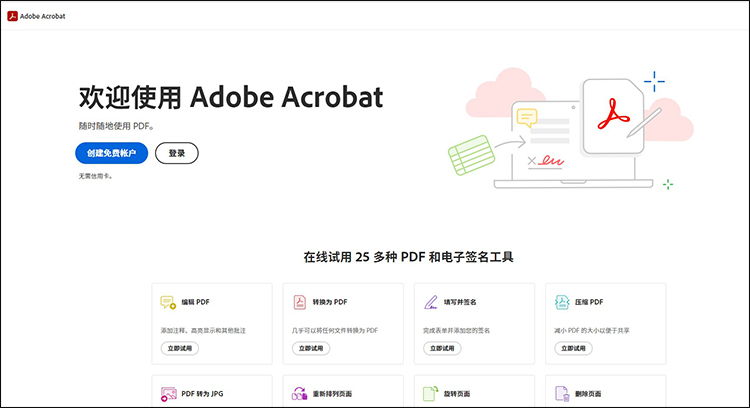This screenshot has height=408, width=750.
Task: Open the 填写并签名 card title
Action: tap(460, 302)
